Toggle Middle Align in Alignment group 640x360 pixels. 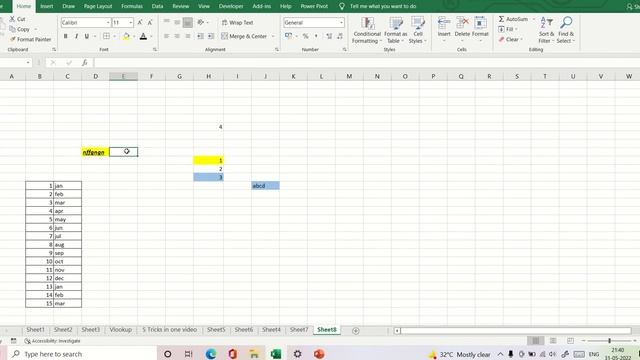[177, 22]
